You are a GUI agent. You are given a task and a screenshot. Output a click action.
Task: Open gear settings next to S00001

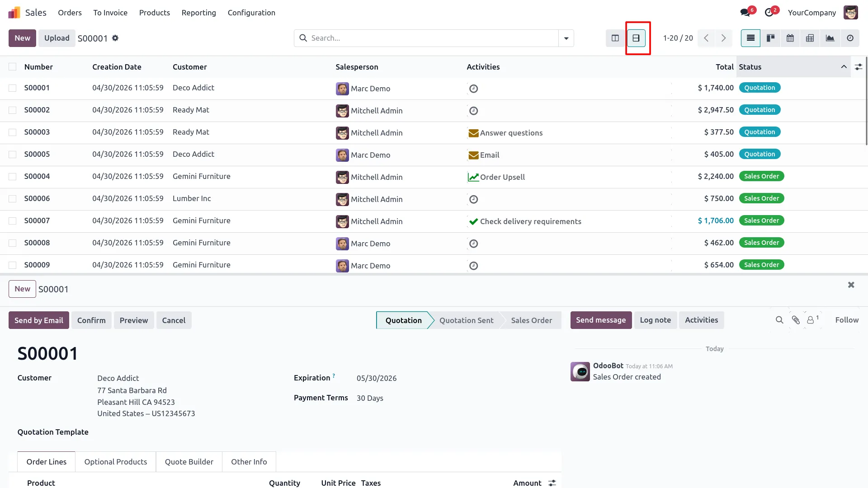pos(115,38)
